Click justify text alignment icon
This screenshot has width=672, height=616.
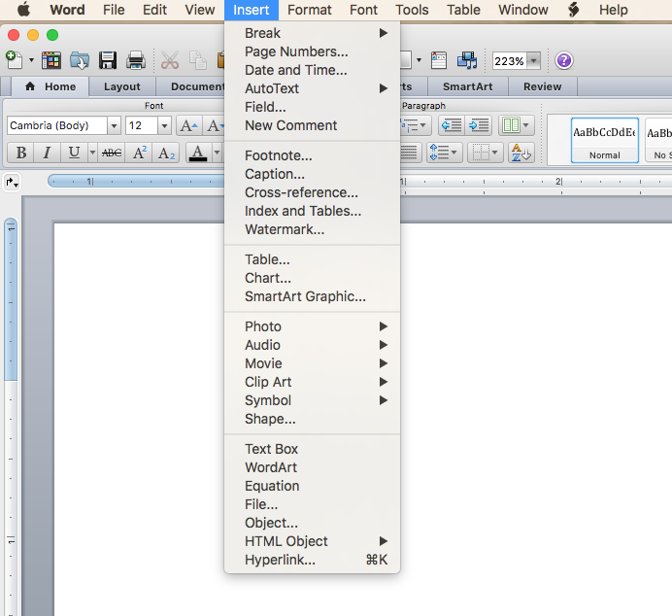click(x=409, y=153)
